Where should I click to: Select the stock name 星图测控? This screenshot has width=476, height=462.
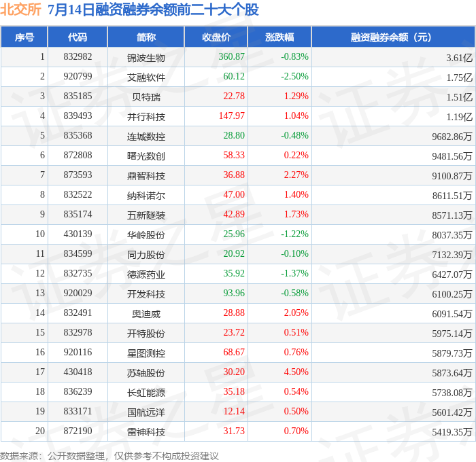[146, 353]
